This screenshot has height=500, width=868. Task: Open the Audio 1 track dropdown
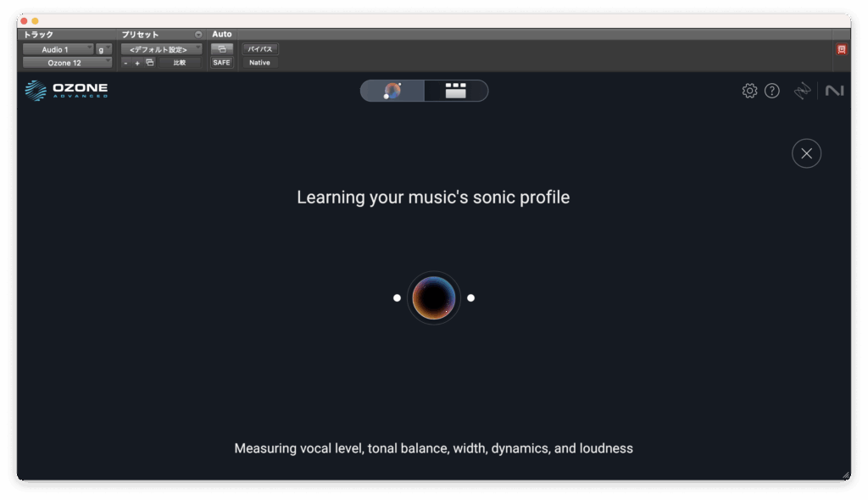[57, 49]
